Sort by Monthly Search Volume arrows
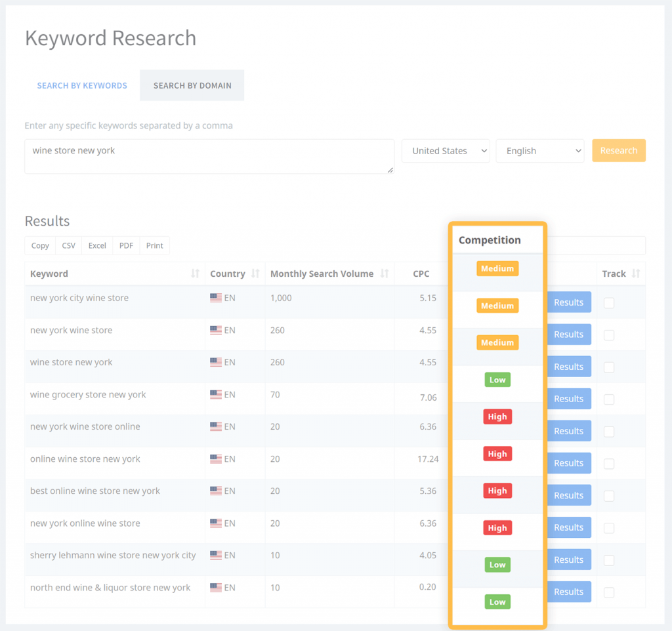Viewport: 672px width, 631px height. pyautogui.click(x=385, y=274)
